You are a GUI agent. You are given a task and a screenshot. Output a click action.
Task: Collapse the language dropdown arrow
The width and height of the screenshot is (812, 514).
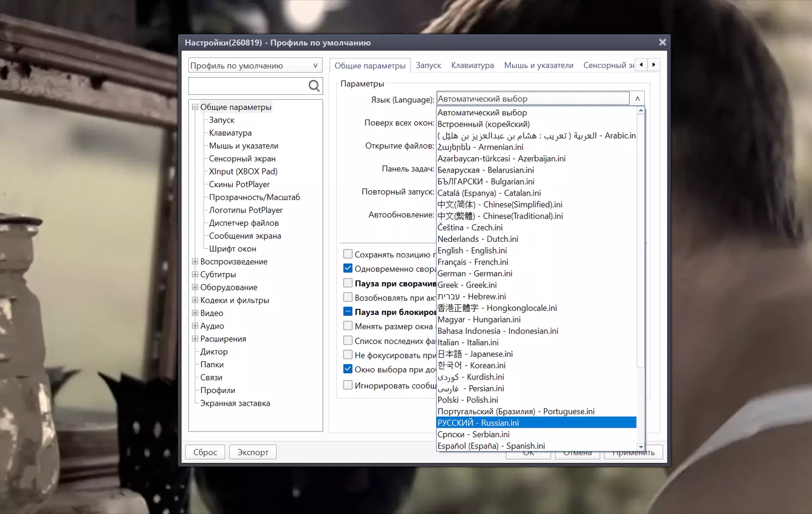637,99
